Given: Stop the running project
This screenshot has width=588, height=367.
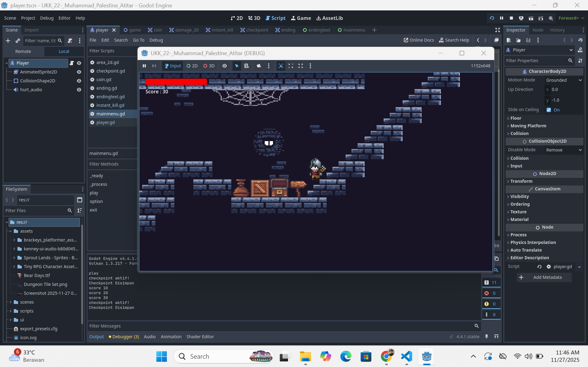Looking at the screenshot, I should pos(511,18).
